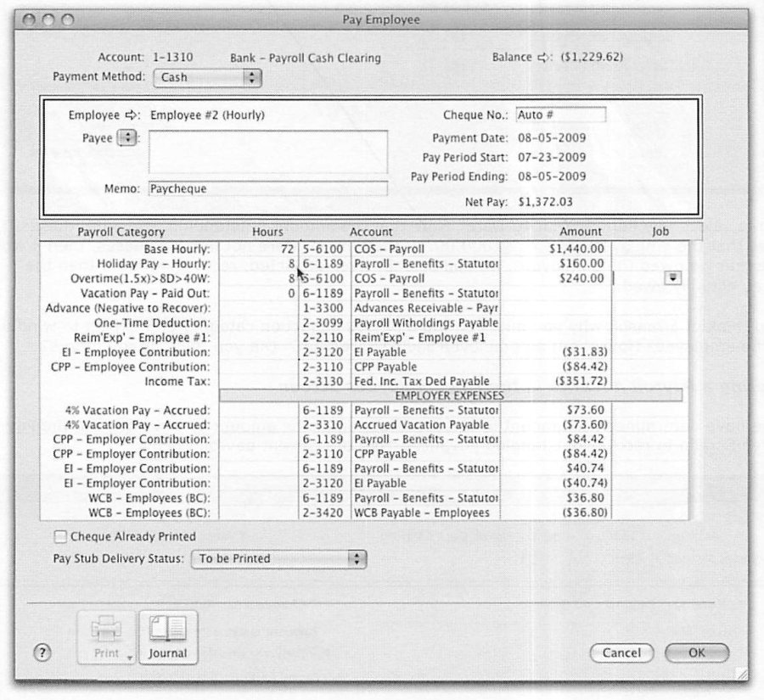Click the Cancel button

pos(621,652)
